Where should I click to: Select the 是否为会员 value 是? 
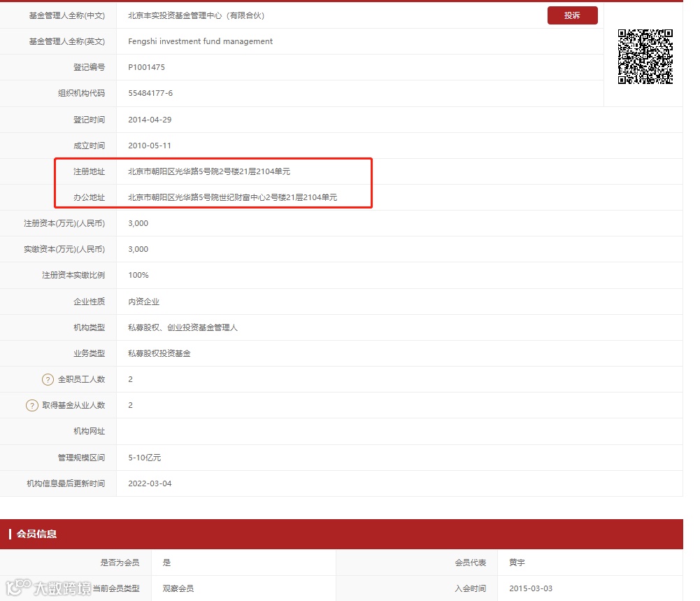pyautogui.click(x=166, y=563)
